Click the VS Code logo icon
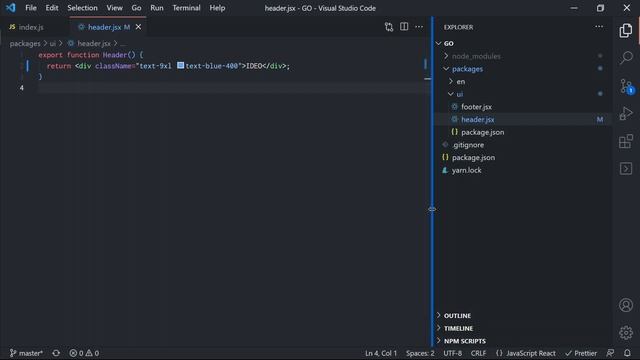 (x=11, y=8)
